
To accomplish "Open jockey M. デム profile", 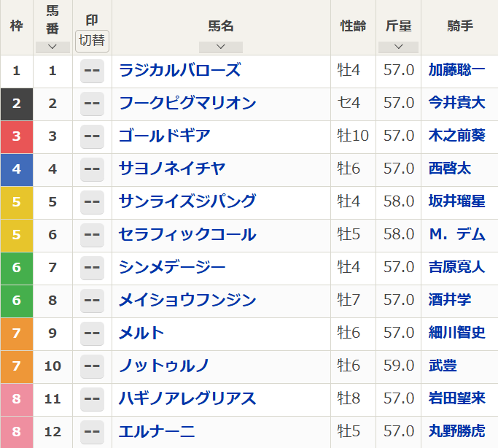I will tap(457, 234).
